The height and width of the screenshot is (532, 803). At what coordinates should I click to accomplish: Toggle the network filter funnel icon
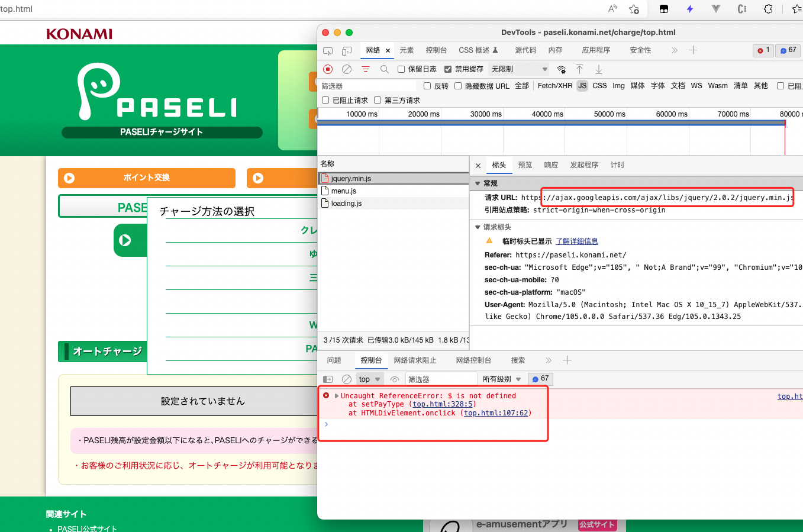366,69
